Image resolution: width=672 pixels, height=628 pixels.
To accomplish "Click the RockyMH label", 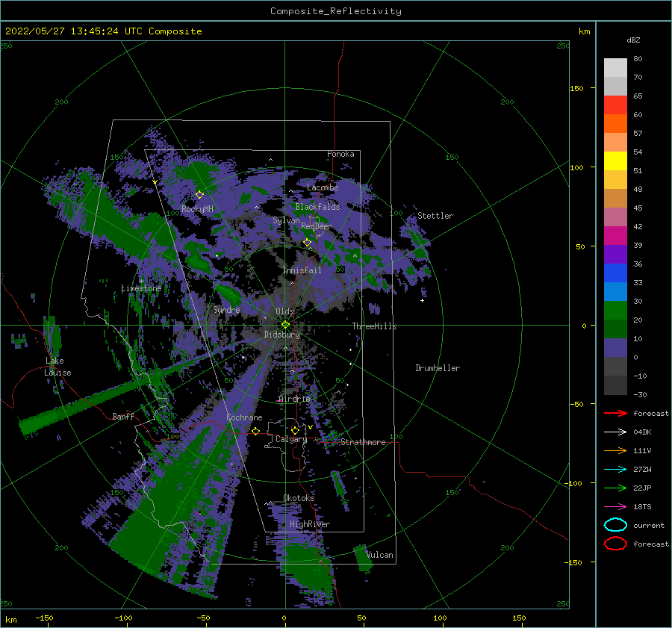I will (x=197, y=209).
